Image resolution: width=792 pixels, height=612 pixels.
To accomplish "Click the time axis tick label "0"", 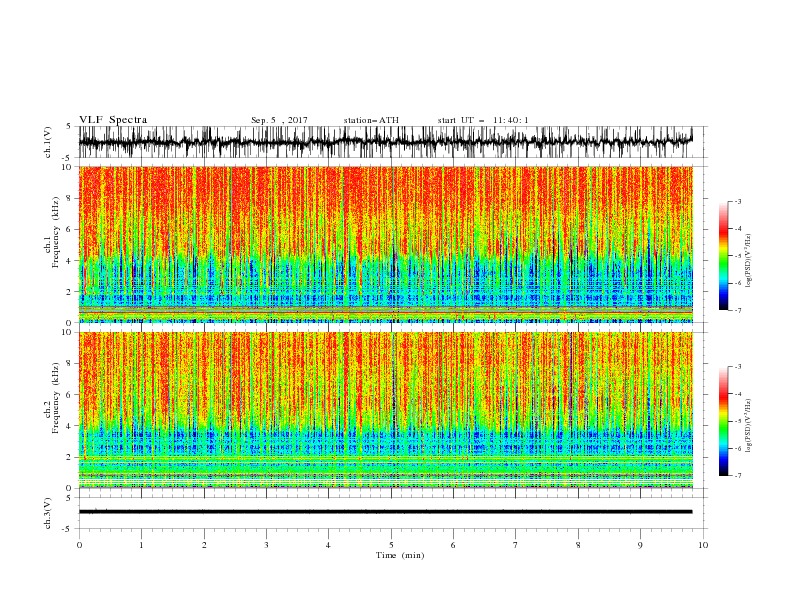I will pyautogui.click(x=79, y=545).
